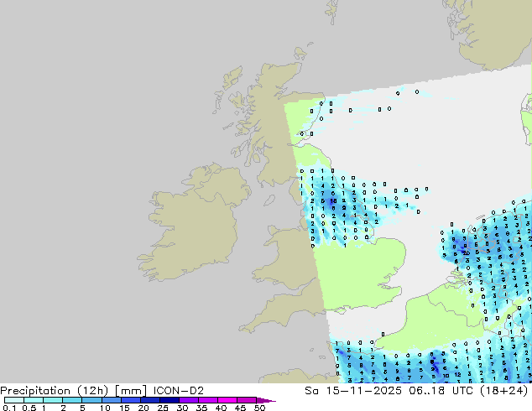Viewport: 532px width, 411px height.
Task: Click the '50' legend scale number
Action: 259,408
